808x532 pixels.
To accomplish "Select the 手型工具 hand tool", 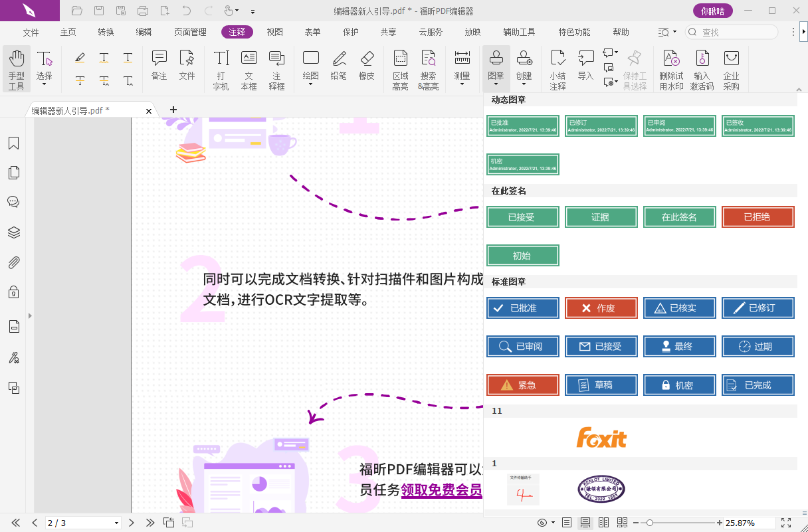I will click(17, 69).
